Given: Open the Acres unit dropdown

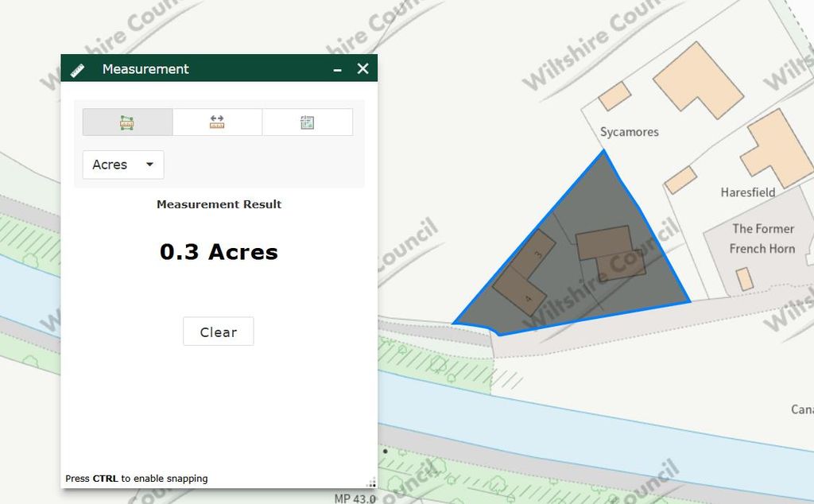Looking at the screenshot, I should click(x=123, y=165).
